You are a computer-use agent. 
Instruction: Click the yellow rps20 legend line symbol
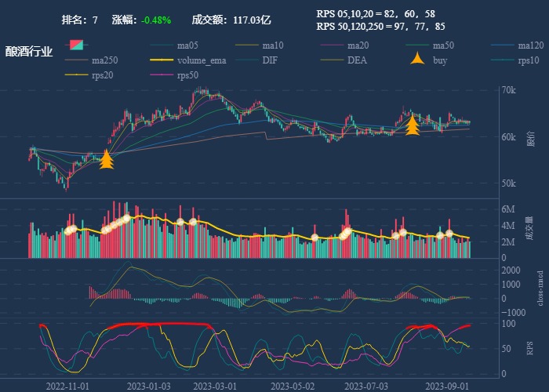click(x=75, y=75)
